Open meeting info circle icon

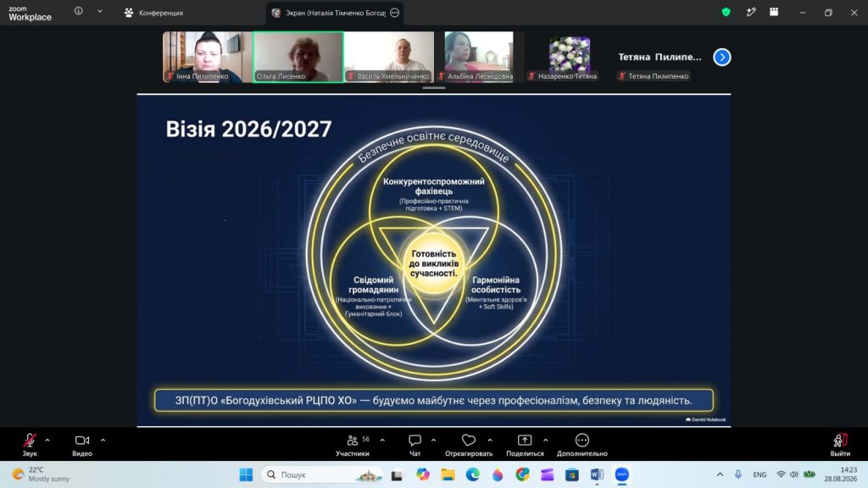[x=79, y=11]
